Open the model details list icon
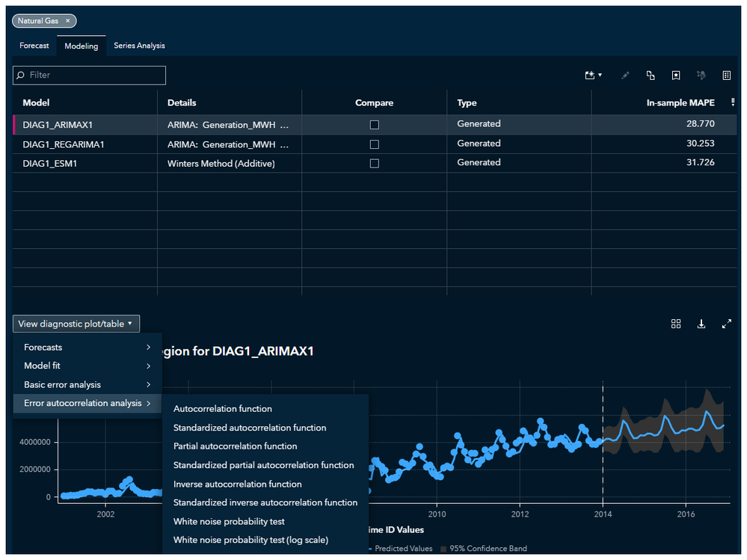Screen dimensions: 747x560 coord(726,76)
